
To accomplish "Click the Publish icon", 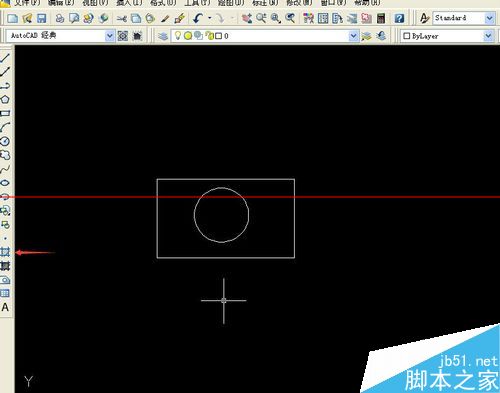I will [x=89, y=18].
